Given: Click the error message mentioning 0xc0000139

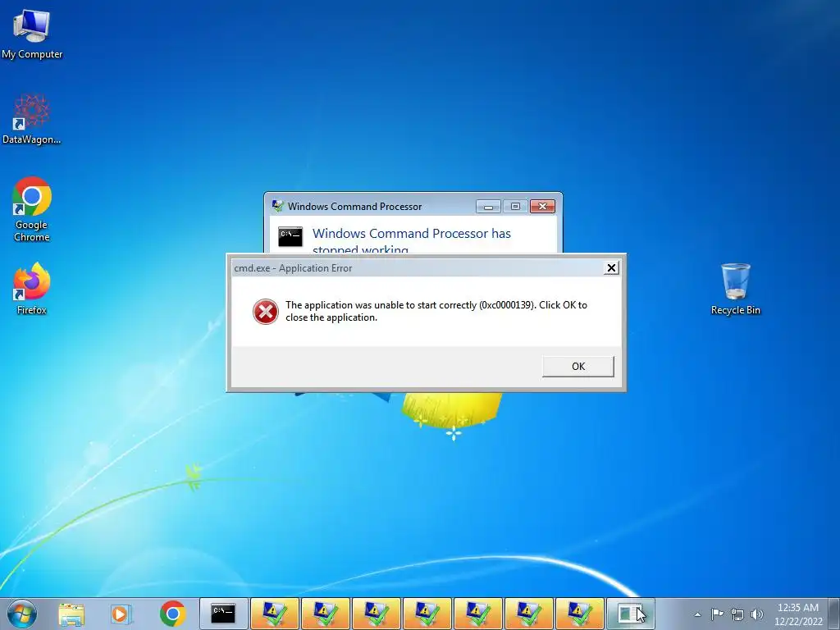Looking at the screenshot, I should 436,311.
